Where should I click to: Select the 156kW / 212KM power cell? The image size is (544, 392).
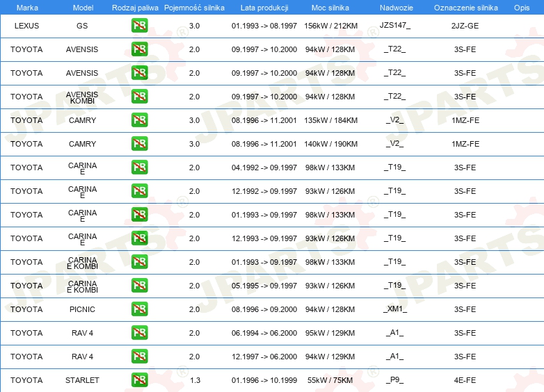coord(330,26)
